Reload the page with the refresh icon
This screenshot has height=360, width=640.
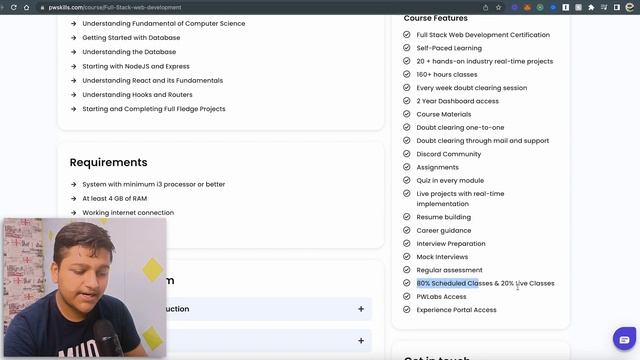(x=13, y=7)
